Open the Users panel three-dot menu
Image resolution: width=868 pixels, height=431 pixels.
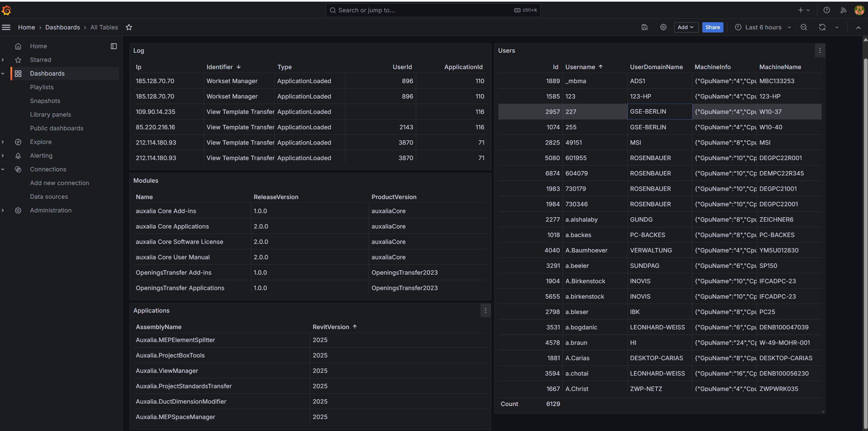click(820, 51)
